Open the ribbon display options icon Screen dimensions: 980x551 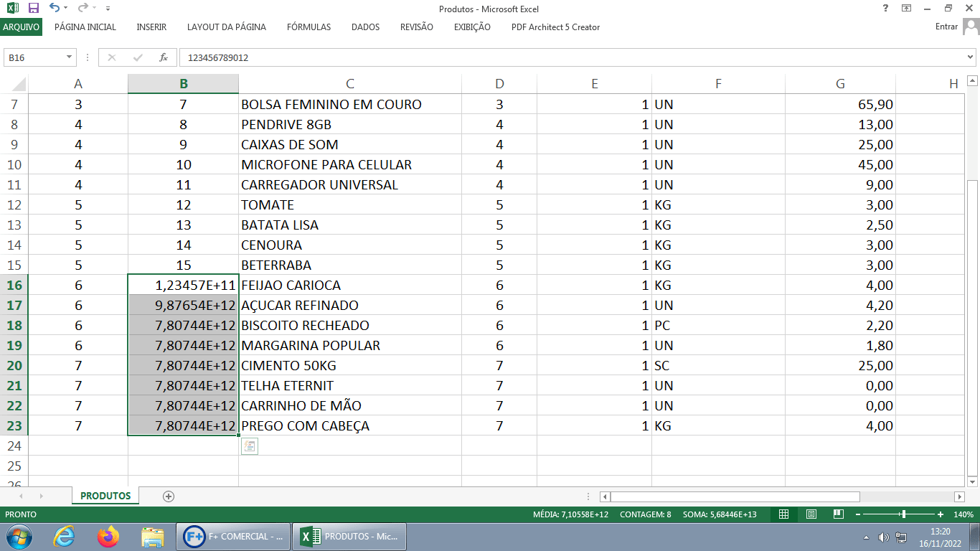pos(906,9)
